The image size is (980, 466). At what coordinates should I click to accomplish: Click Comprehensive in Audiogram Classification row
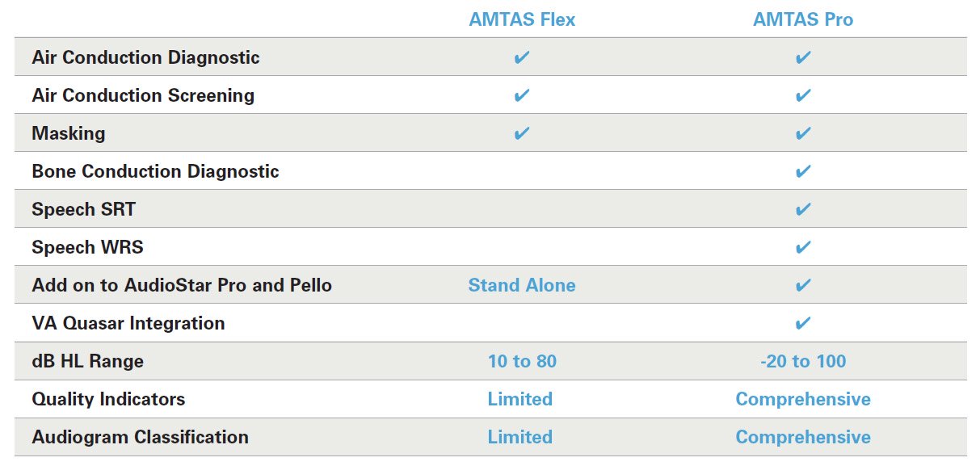click(x=802, y=437)
